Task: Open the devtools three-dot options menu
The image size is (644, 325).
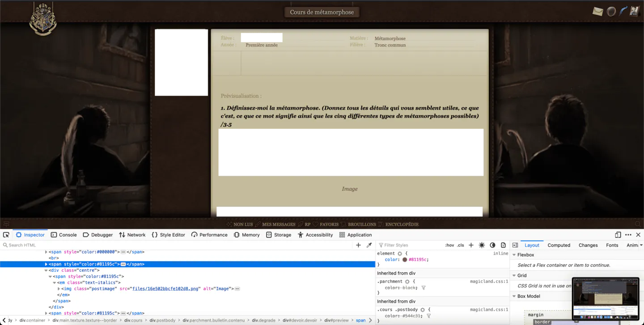Action: pos(628,235)
